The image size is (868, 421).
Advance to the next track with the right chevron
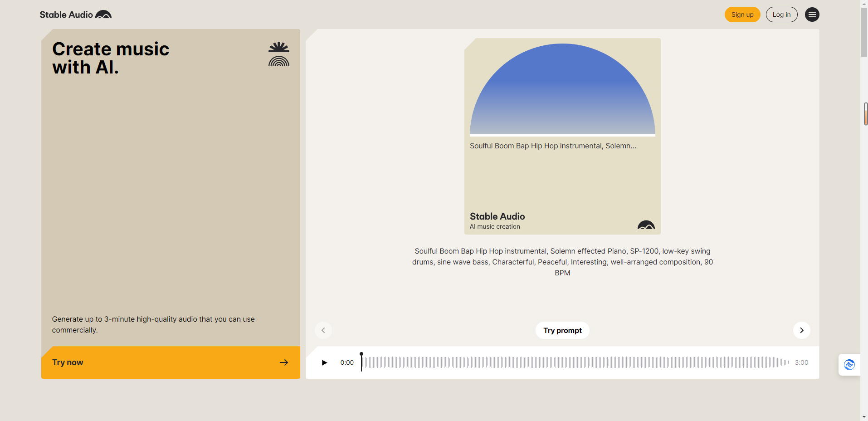(801, 330)
